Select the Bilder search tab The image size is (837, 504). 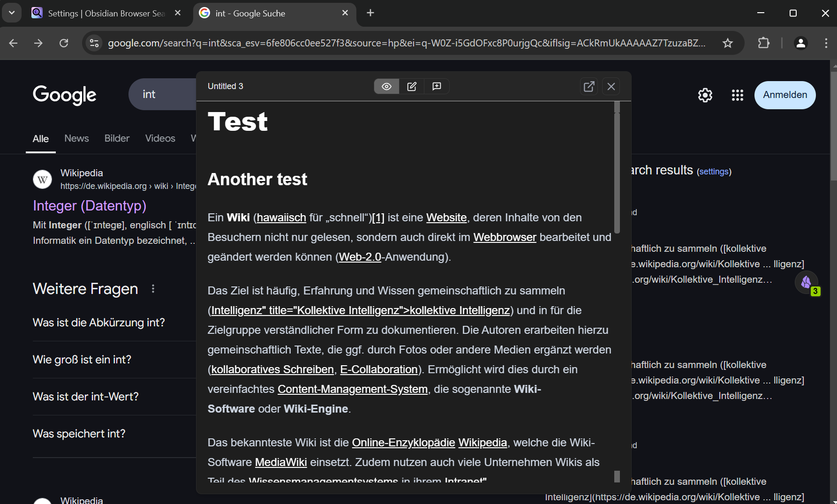tap(117, 138)
